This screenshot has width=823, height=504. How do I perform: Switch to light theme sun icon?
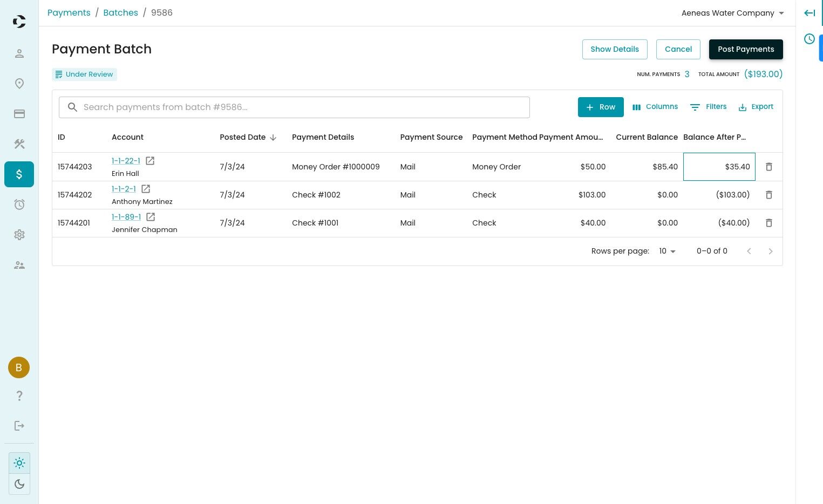point(19,463)
